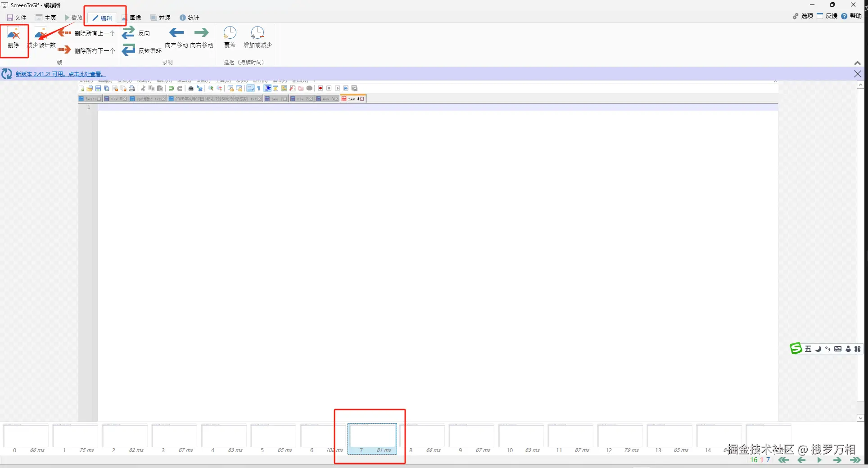Open the 播放 ribbon tab
Image resolution: width=868 pixels, height=468 pixels.
[74, 18]
